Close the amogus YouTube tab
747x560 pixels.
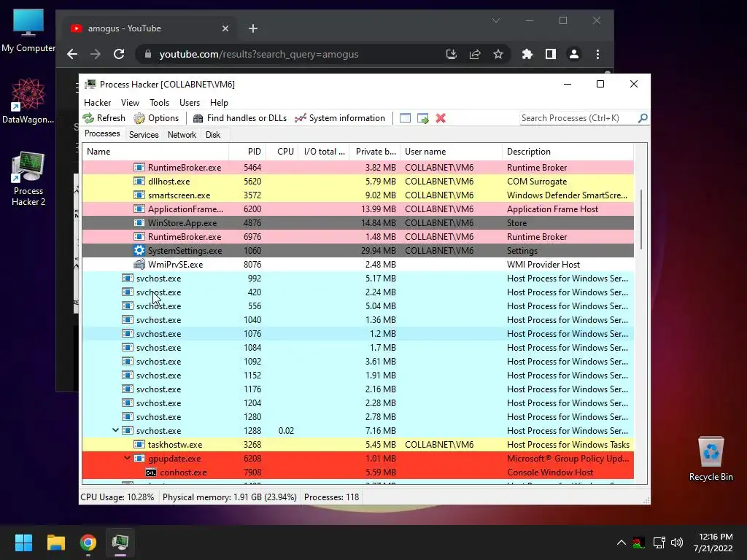pyautogui.click(x=225, y=28)
